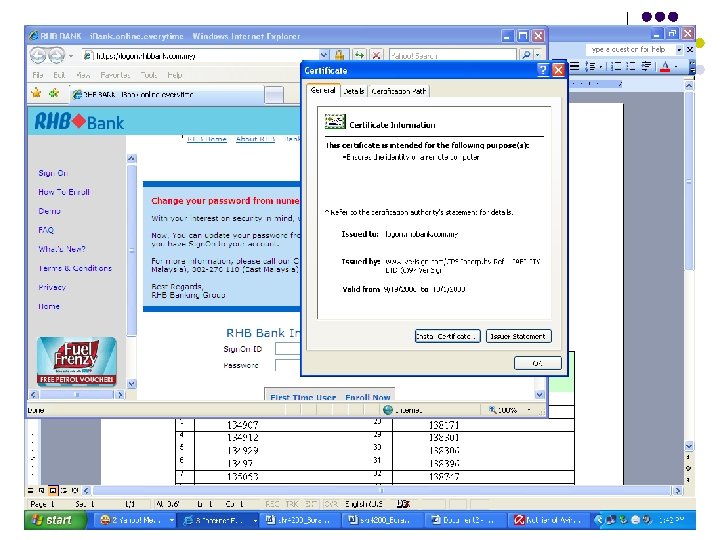Click OK in the Certificate dialog
This screenshot has height=540, width=720.
click(x=537, y=363)
